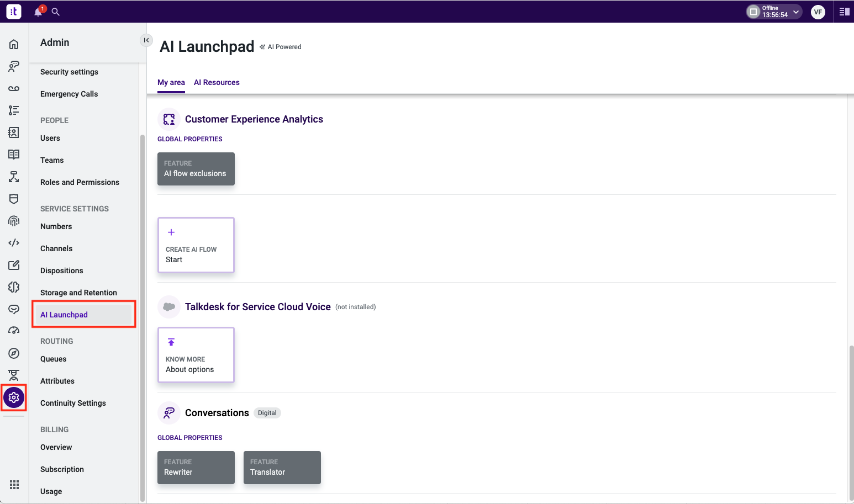854x504 pixels.
Task: Open Attributes under Routing
Action: [x=57, y=381]
